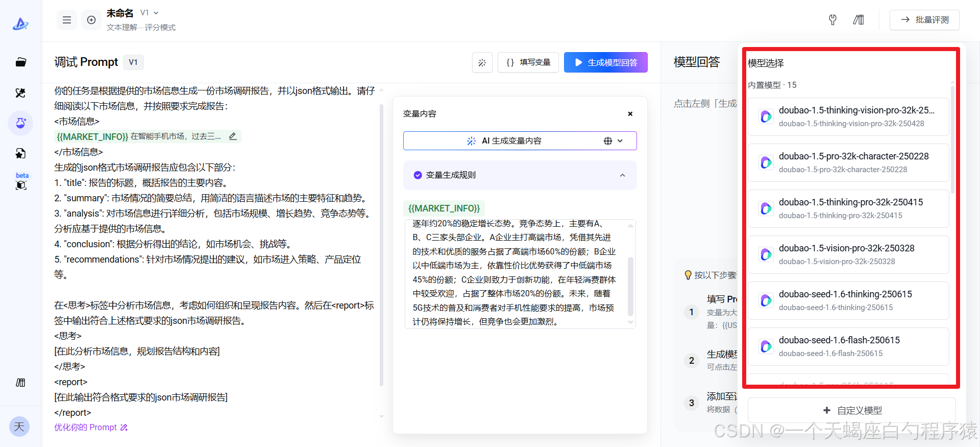This screenshot has height=447, width=980.
Task: Expand the V1 version dropdown beside 未命名
Action: pyautogui.click(x=156, y=13)
